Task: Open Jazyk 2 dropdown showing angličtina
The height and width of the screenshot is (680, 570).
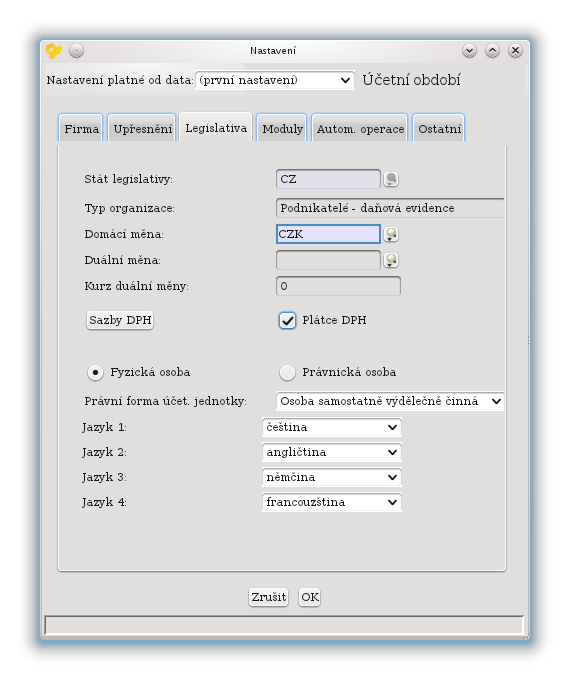Action: pyautogui.click(x=332, y=452)
